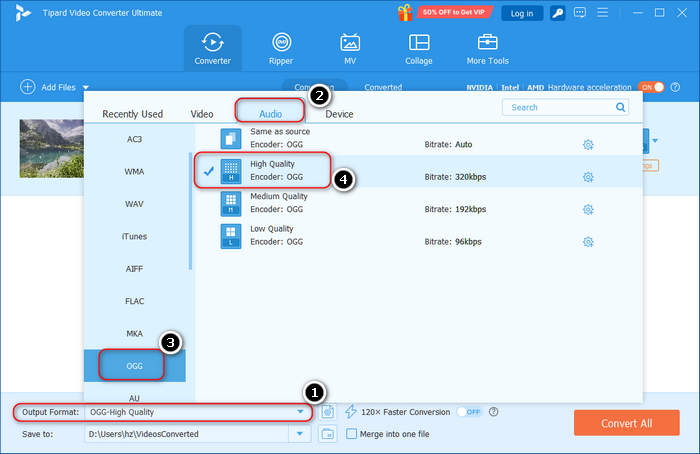The height and width of the screenshot is (454, 700).
Task: Toggle 120x Faster Conversion switch
Action: pos(469,412)
